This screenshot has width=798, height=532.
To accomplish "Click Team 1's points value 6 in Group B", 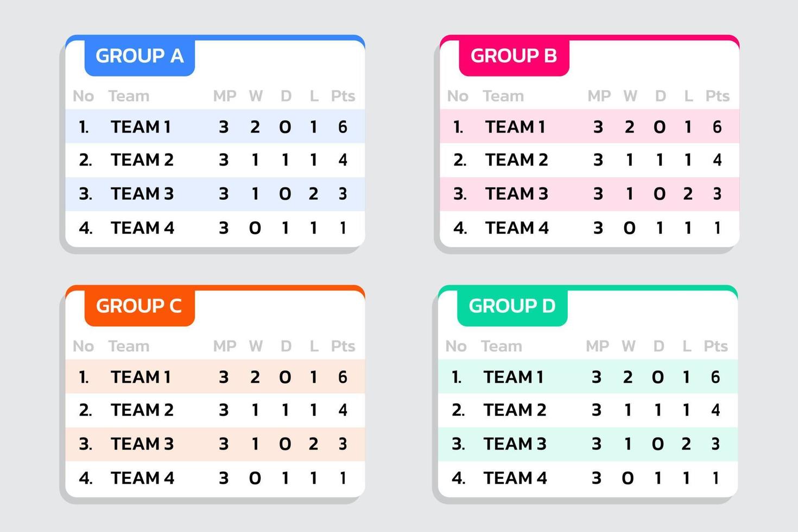I will click(x=717, y=127).
